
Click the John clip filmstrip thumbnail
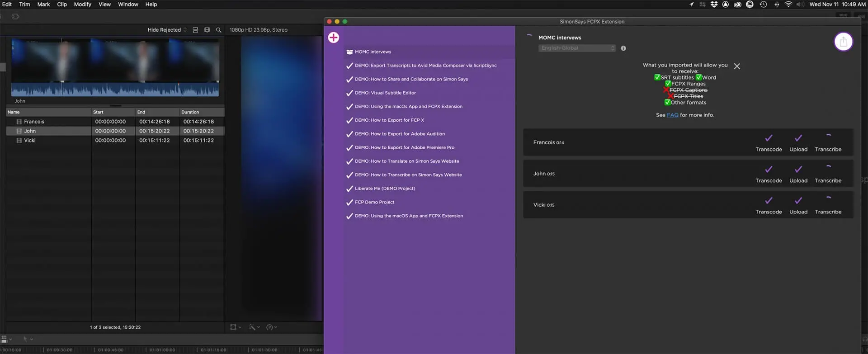(115, 67)
